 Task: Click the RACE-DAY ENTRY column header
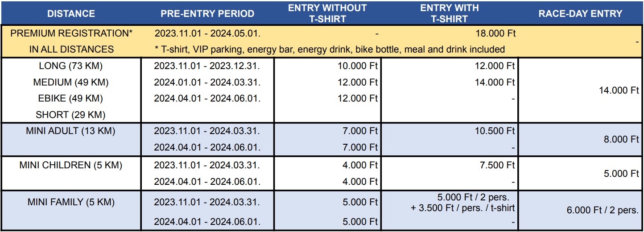tap(580, 13)
